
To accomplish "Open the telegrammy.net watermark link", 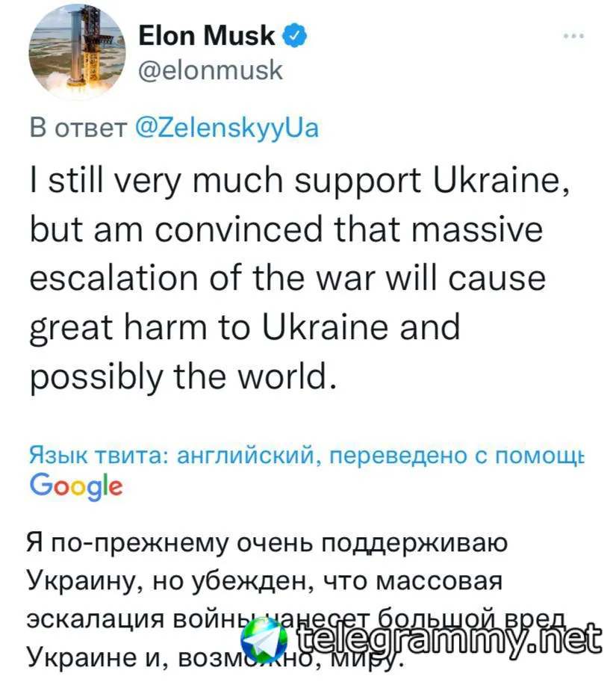I will (x=448, y=639).
